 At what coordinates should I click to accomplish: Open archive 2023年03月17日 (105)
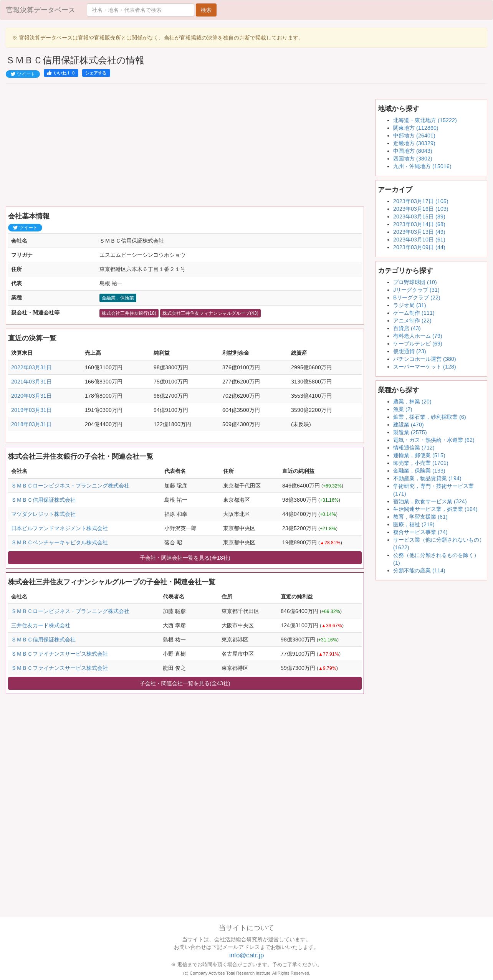click(420, 201)
